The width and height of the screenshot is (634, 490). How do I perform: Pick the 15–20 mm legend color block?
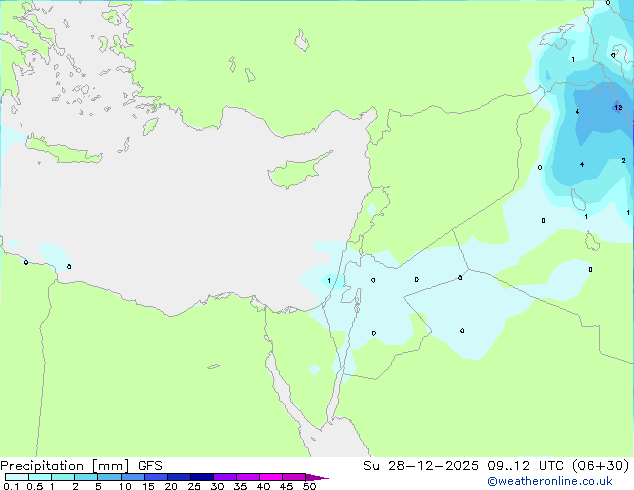(155, 477)
